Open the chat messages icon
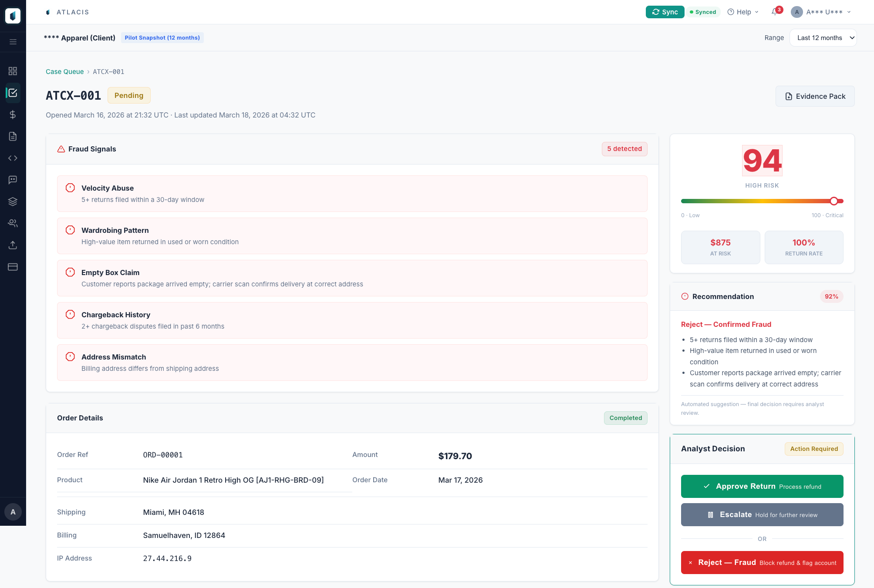 pyautogui.click(x=13, y=180)
